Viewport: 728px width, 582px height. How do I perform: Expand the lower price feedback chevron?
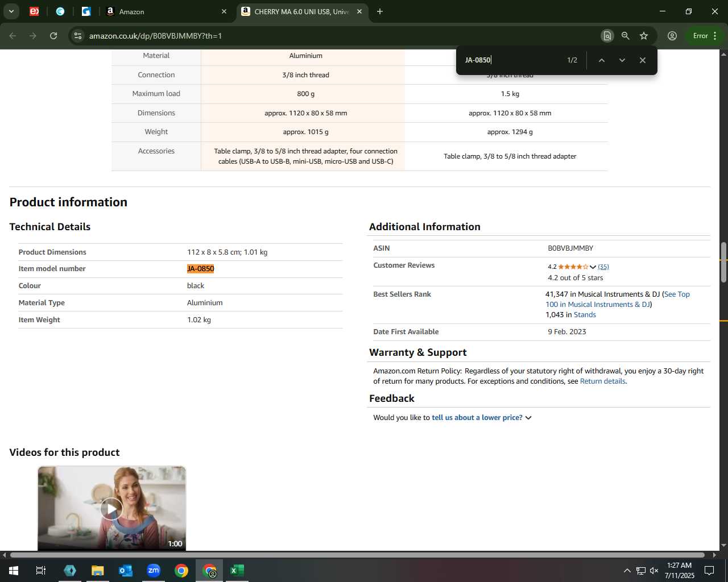click(528, 418)
